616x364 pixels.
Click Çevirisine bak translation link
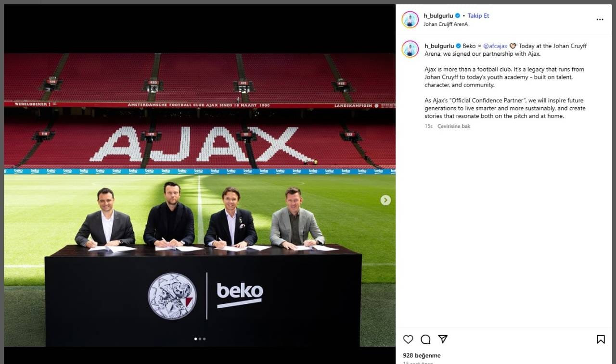point(454,126)
